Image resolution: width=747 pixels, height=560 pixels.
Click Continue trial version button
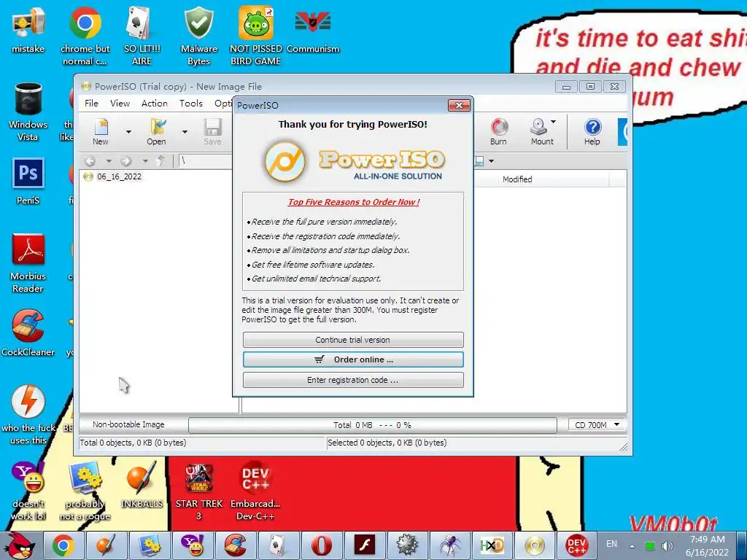click(x=353, y=340)
